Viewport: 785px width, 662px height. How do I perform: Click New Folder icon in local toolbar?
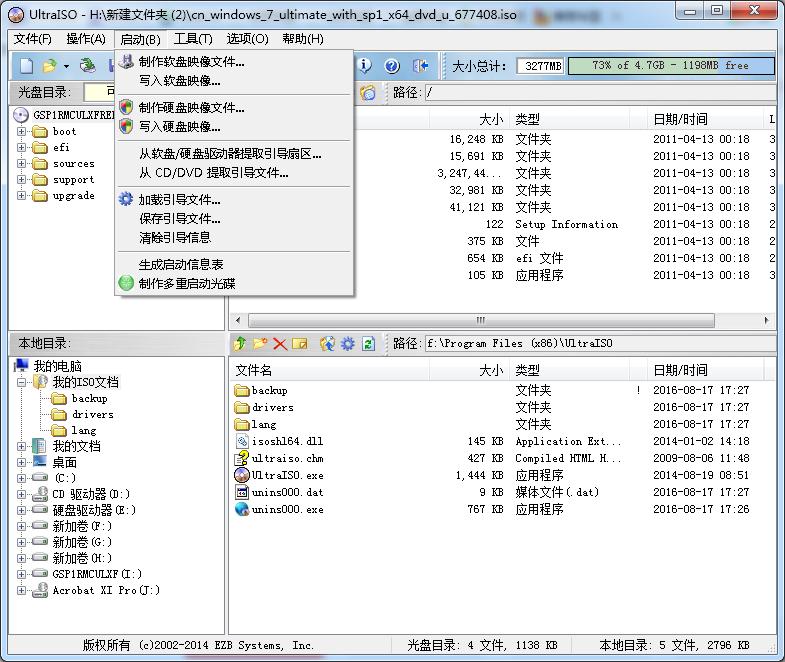pos(260,344)
